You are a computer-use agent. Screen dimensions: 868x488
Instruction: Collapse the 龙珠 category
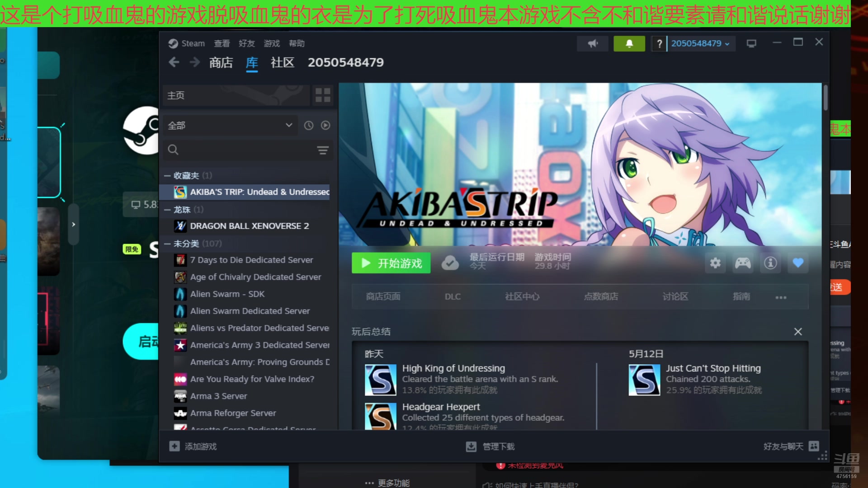[167, 210]
